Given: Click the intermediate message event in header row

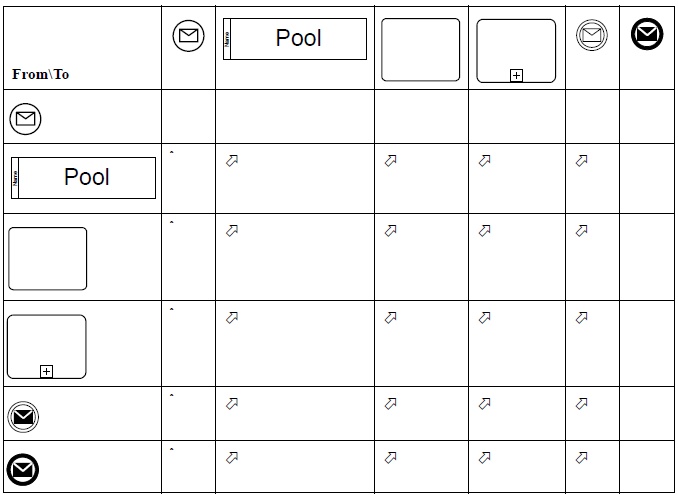Looking at the screenshot, I should 592,36.
